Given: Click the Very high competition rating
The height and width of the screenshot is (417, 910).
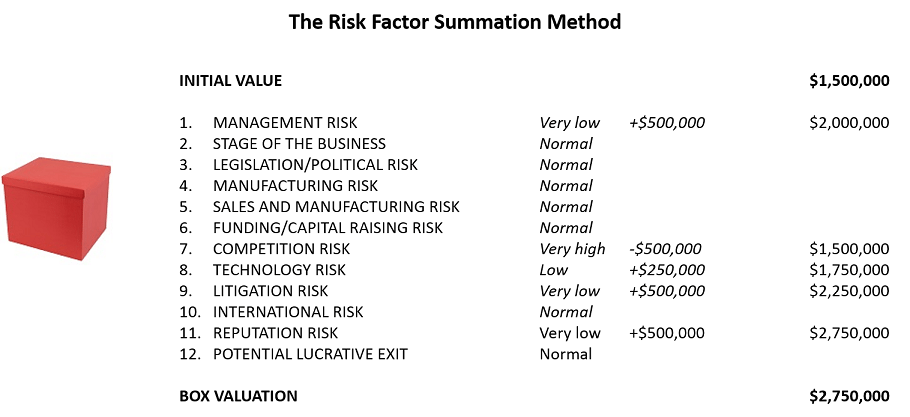Looking at the screenshot, I should 572,249.
